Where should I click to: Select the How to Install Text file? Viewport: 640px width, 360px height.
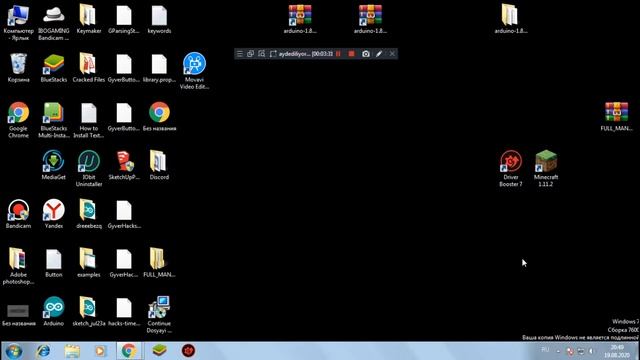point(89,120)
